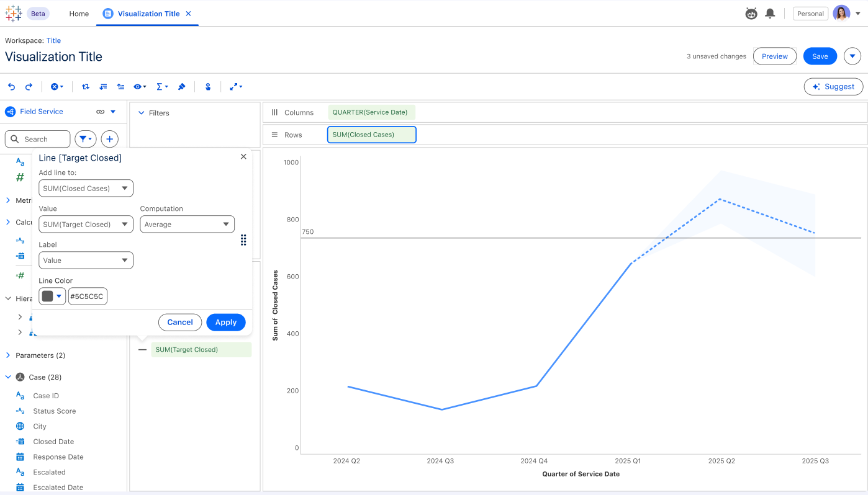Open the Line Color swatch picker
This screenshot has width=868, height=495.
tap(52, 297)
